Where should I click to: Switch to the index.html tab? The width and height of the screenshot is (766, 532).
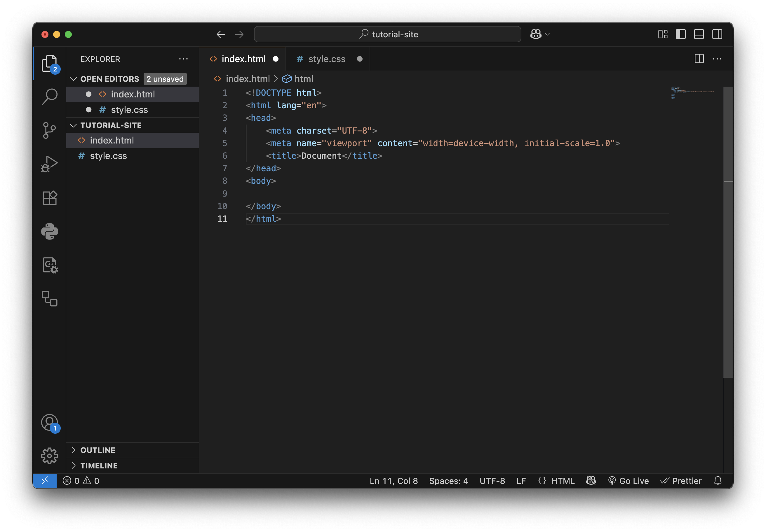(x=243, y=59)
